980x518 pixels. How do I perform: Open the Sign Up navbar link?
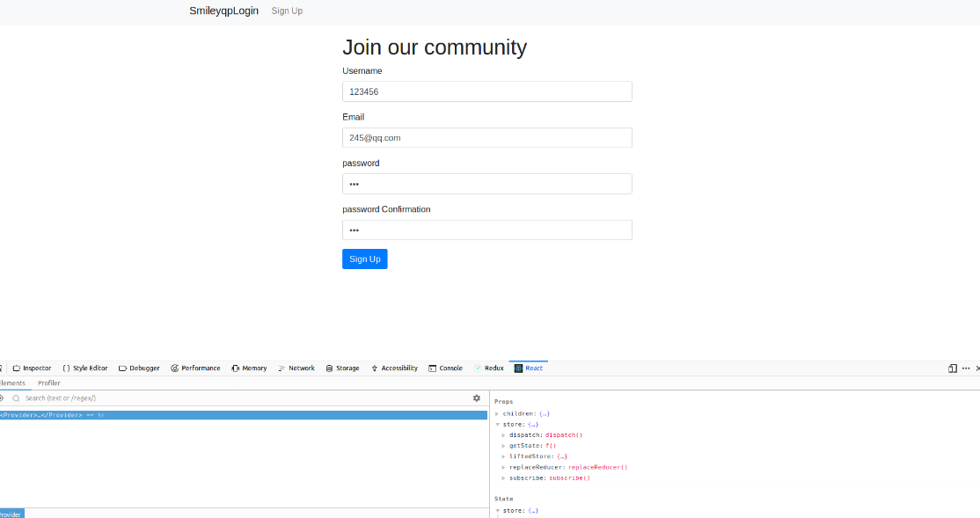point(287,11)
